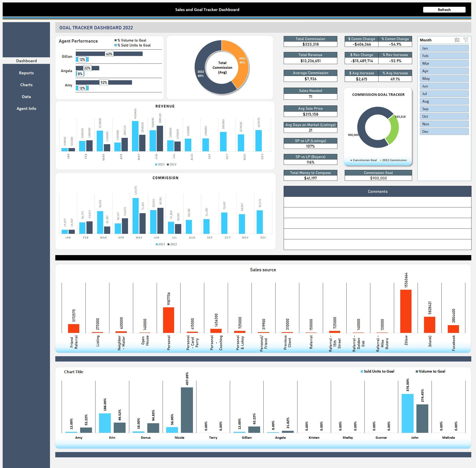Click John's 376.00% sold units bar

(407, 413)
